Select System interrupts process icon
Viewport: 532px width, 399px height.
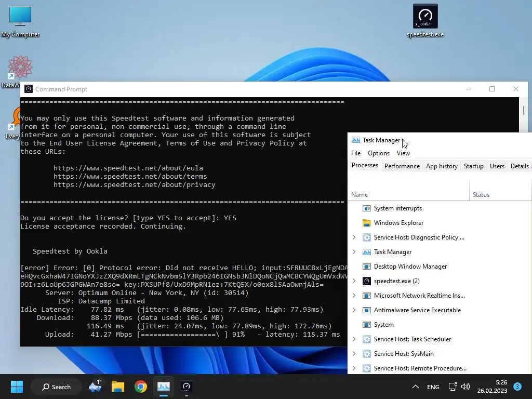tap(366, 208)
